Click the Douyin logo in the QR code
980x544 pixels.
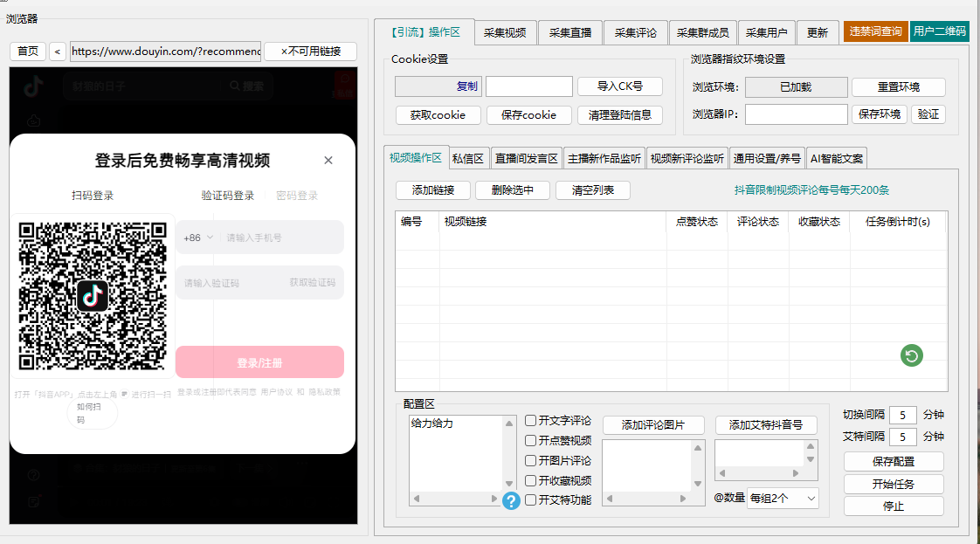[93, 297]
